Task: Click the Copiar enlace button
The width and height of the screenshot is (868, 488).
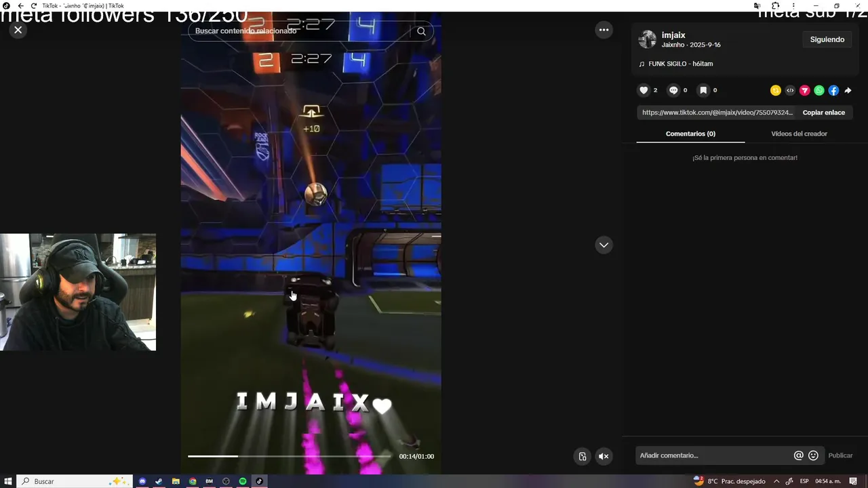Action: tap(824, 113)
